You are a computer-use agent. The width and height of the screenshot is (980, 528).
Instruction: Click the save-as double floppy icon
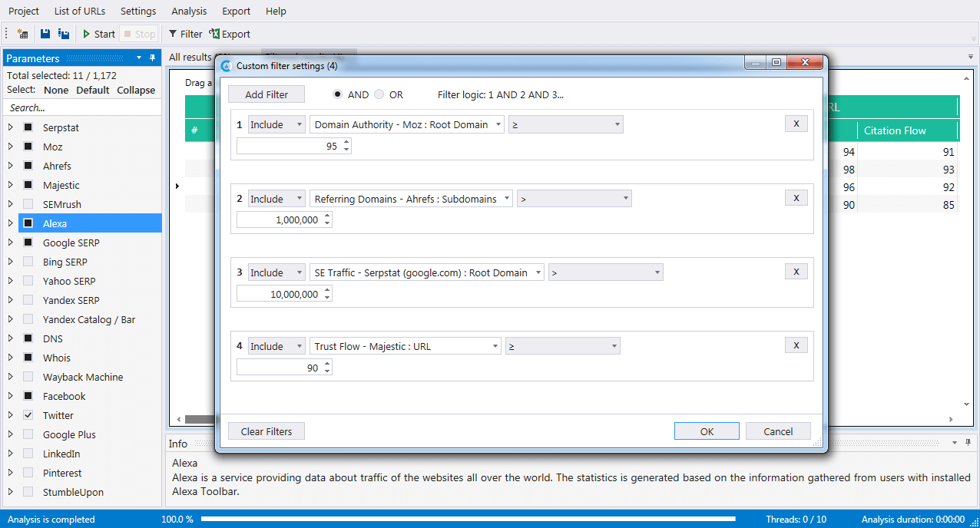click(64, 34)
